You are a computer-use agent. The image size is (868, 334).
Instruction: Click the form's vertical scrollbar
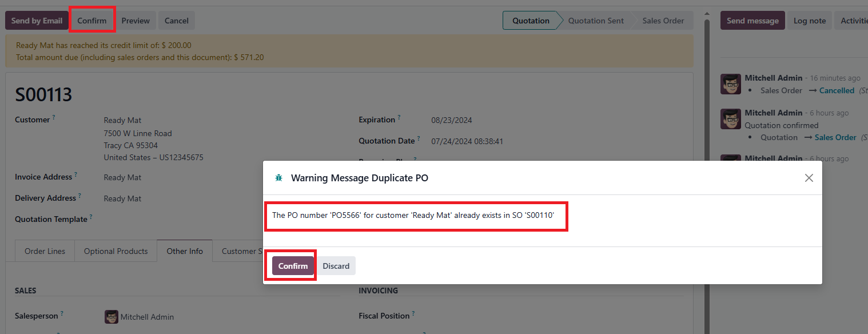pyautogui.click(x=707, y=172)
